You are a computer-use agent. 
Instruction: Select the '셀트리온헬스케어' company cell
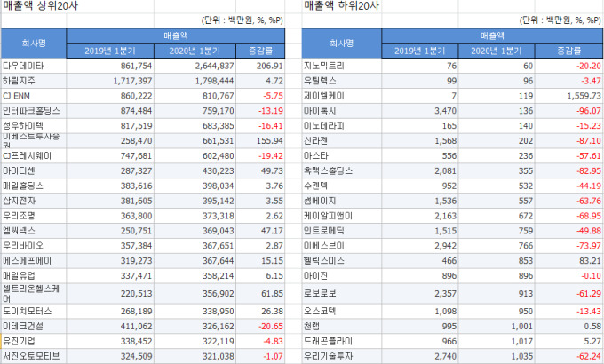coord(34,294)
